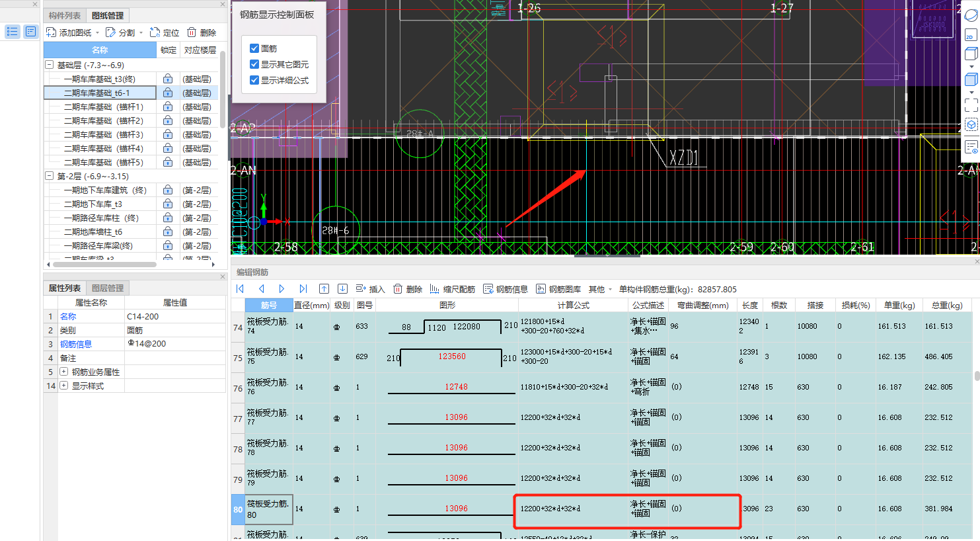The width and height of the screenshot is (980, 541).
Task: Toggle lock for 二期地库墙柱_t6
Action: 168,231
